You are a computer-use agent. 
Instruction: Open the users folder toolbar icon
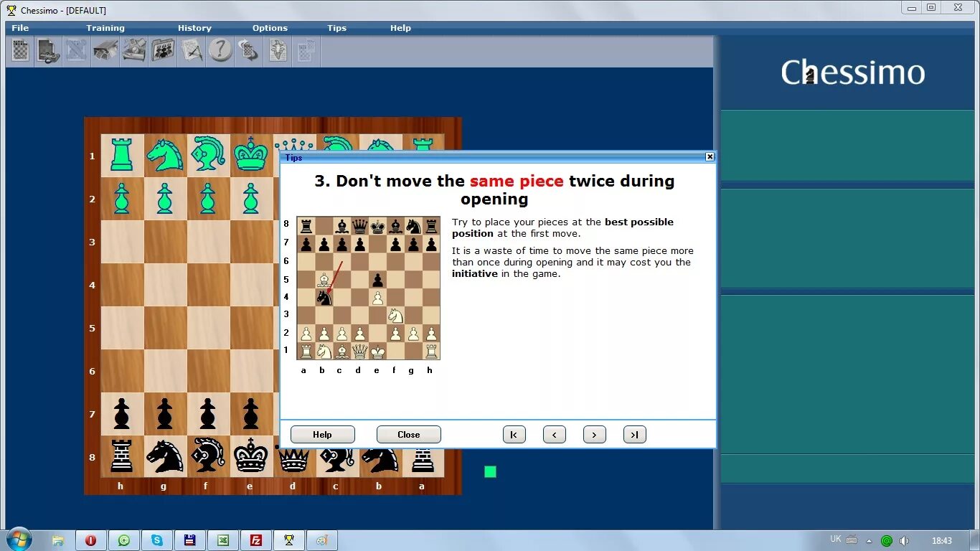coord(163,51)
